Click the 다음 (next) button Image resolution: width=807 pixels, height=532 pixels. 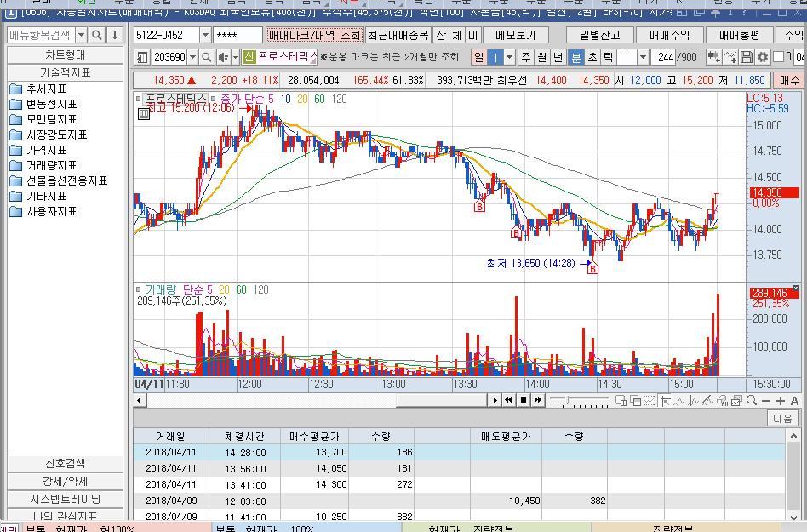(x=782, y=418)
